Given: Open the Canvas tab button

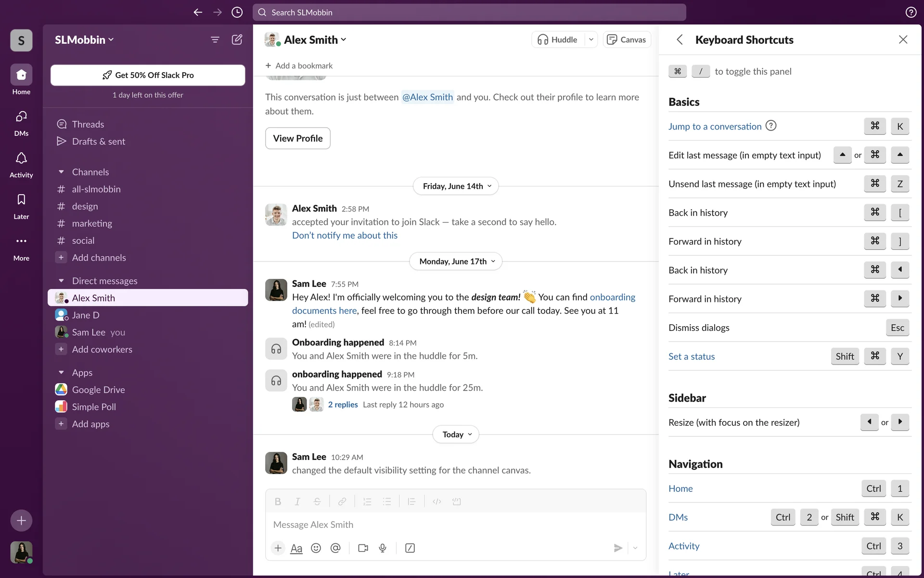Looking at the screenshot, I should point(626,39).
